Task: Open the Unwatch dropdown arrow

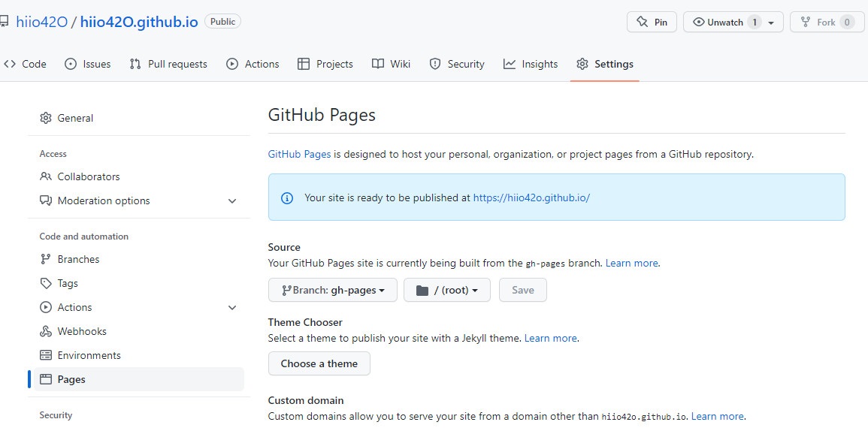Action: pyautogui.click(x=771, y=23)
